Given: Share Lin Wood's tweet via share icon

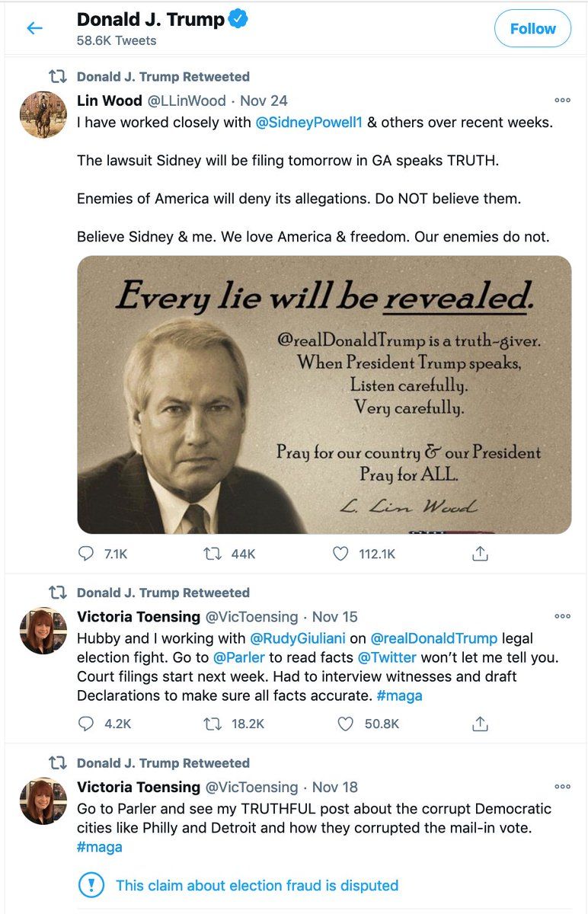Looking at the screenshot, I should pos(480,554).
